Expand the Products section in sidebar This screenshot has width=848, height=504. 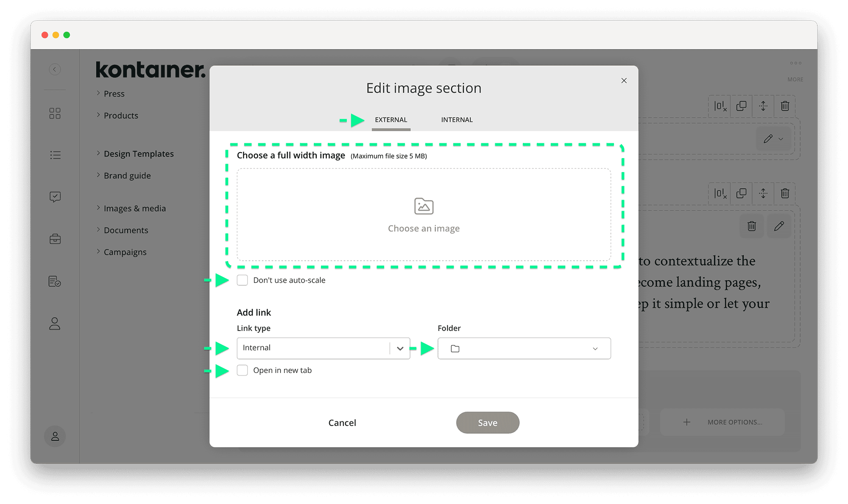121,115
